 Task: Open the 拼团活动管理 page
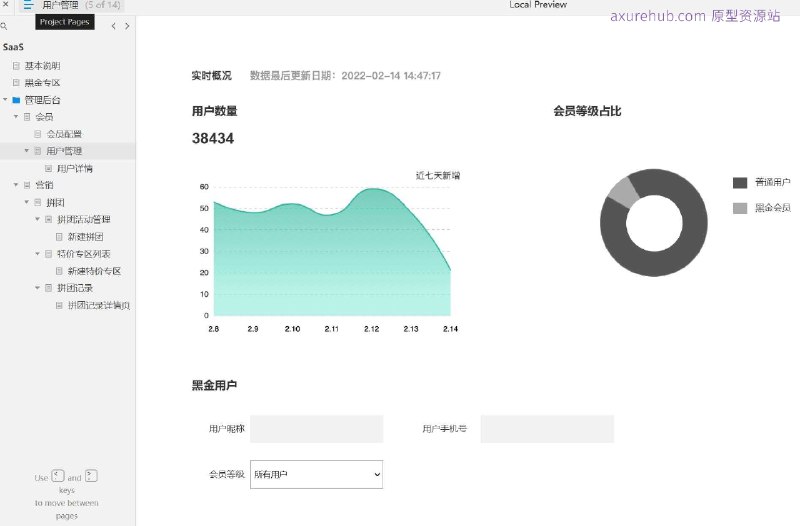pyautogui.click(x=84, y=219)
